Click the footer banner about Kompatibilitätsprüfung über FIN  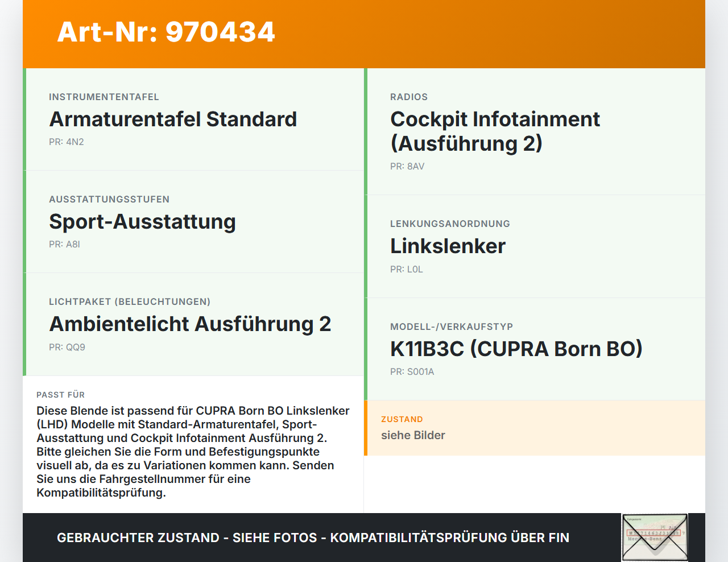(x=313, y=537)
